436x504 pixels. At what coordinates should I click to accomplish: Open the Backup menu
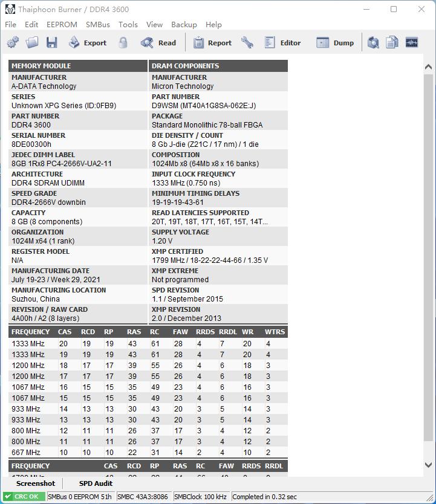pyautogui.click(x=184, y=25)
